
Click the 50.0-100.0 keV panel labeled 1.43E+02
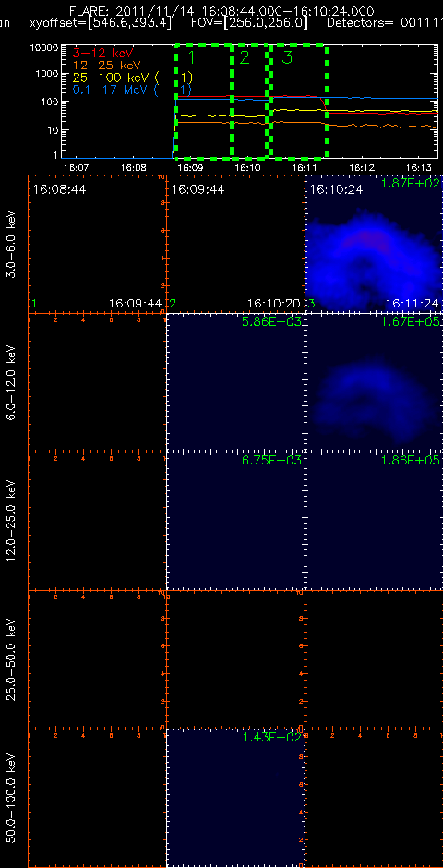(x=235, y=798)
